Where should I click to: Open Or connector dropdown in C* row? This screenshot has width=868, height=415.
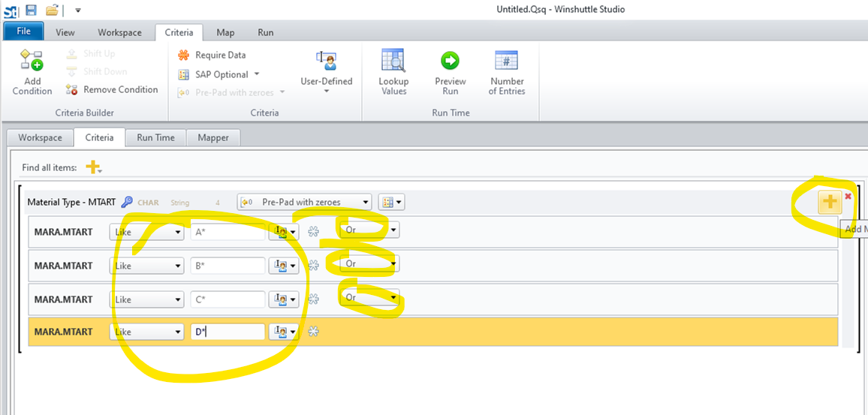tap(369, 298)
